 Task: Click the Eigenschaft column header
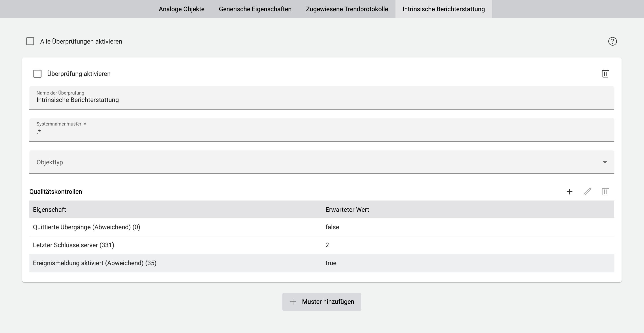coord(49,210)
